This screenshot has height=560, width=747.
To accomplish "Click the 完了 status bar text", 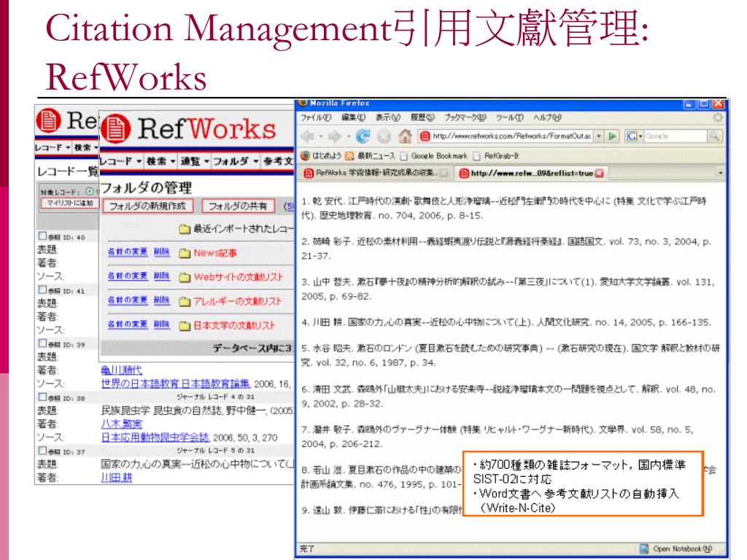I will [x=307, y=548].
